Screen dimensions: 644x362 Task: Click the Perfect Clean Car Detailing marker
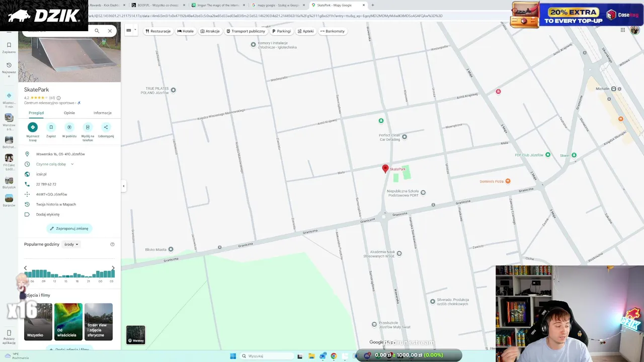tap(405, 137)
